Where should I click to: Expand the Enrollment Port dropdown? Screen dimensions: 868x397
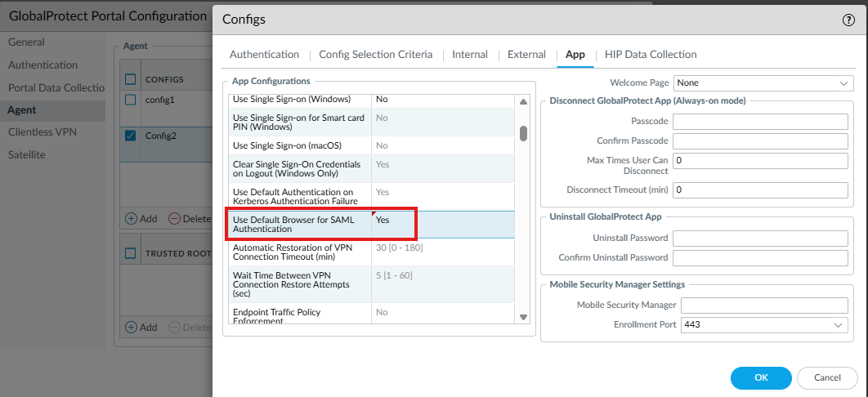pos(763,324)
